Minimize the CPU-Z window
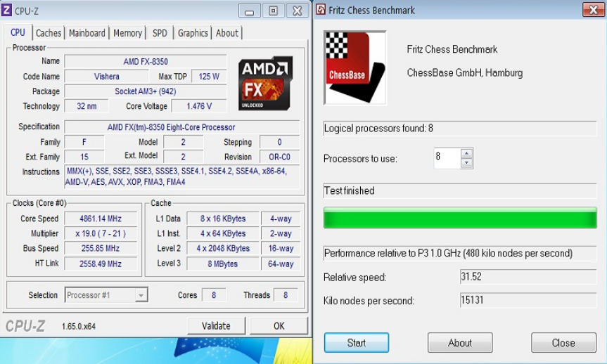 click(x=249, y=11)
